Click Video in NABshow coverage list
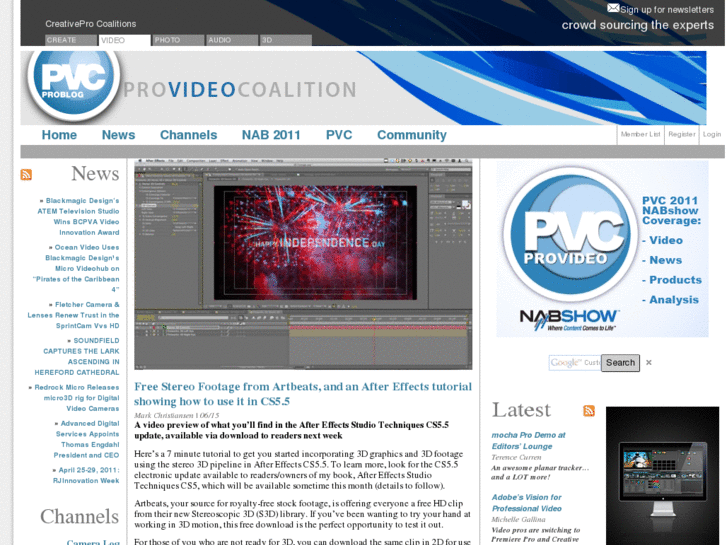This screenshot has height=545, width=727. [x=666, y=240]
